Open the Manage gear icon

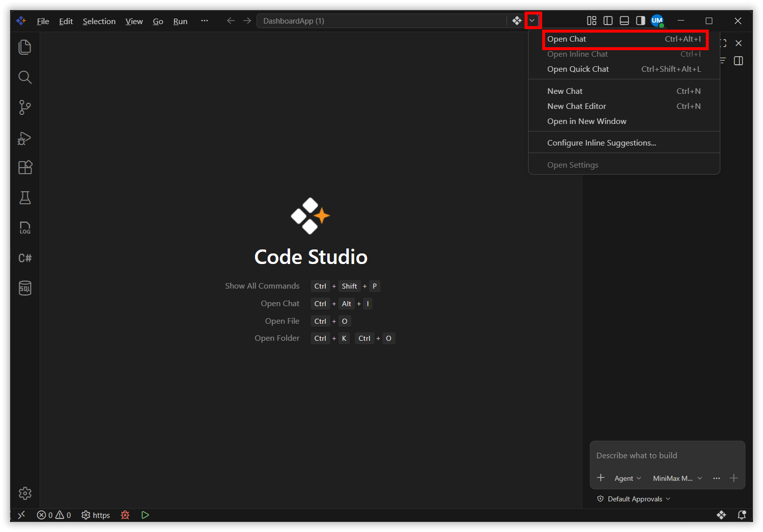[25, 493]
